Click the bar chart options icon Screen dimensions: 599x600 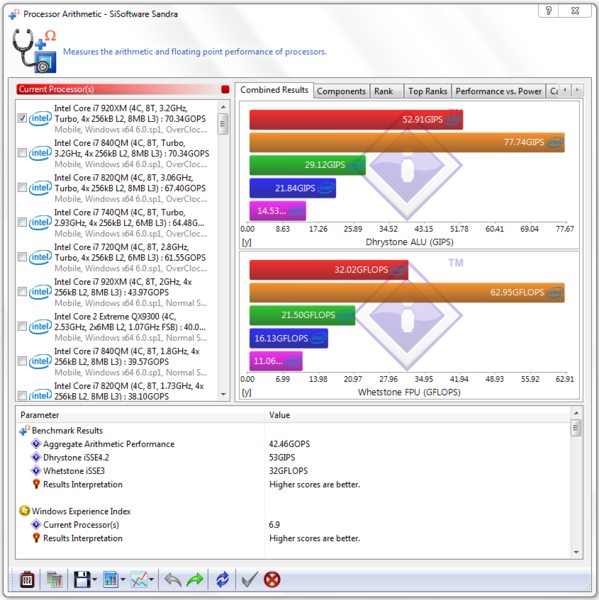coord(111,579)
